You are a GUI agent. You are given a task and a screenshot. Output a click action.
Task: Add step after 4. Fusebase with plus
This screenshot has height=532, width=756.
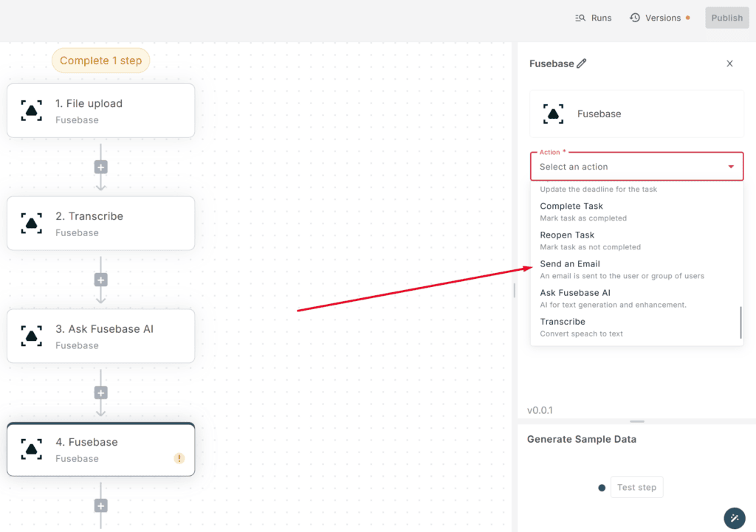pos(100,505)
